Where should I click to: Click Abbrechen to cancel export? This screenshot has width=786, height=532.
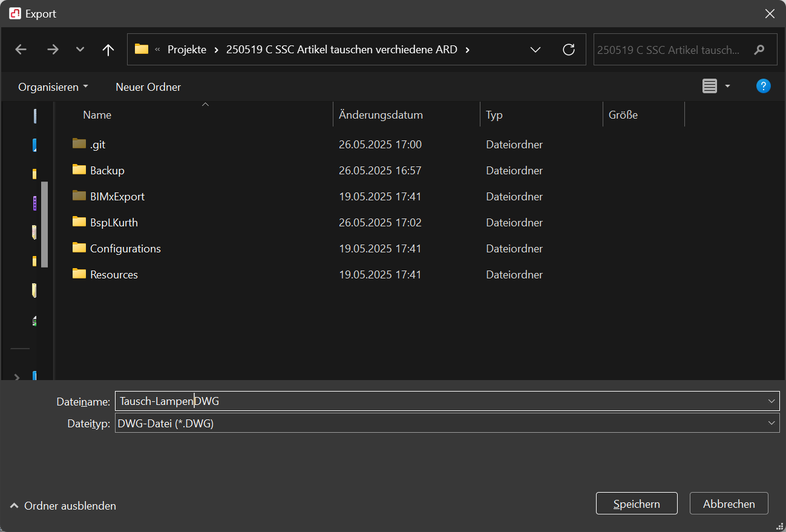(x=729, y=504)
